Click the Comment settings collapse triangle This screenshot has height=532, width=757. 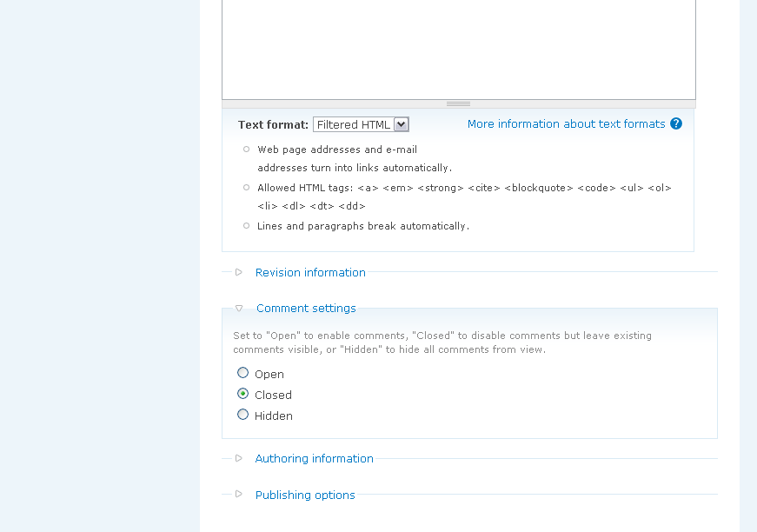(239, 309)
